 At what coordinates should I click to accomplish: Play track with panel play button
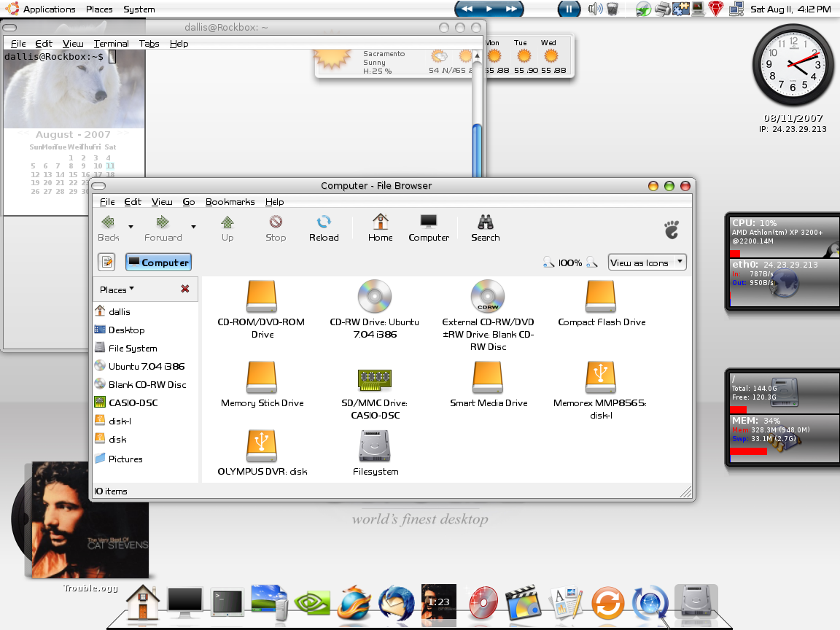(x=489, y=9)
